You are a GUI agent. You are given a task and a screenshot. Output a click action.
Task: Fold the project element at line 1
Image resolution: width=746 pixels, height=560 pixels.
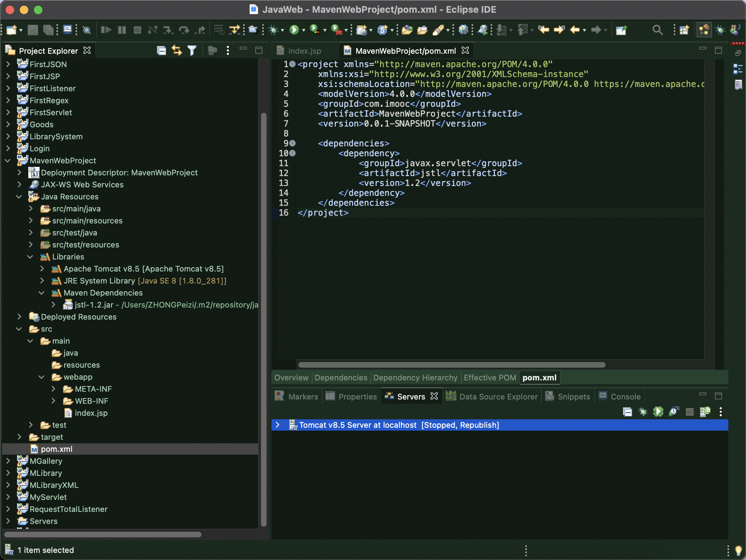click(292, 64)
